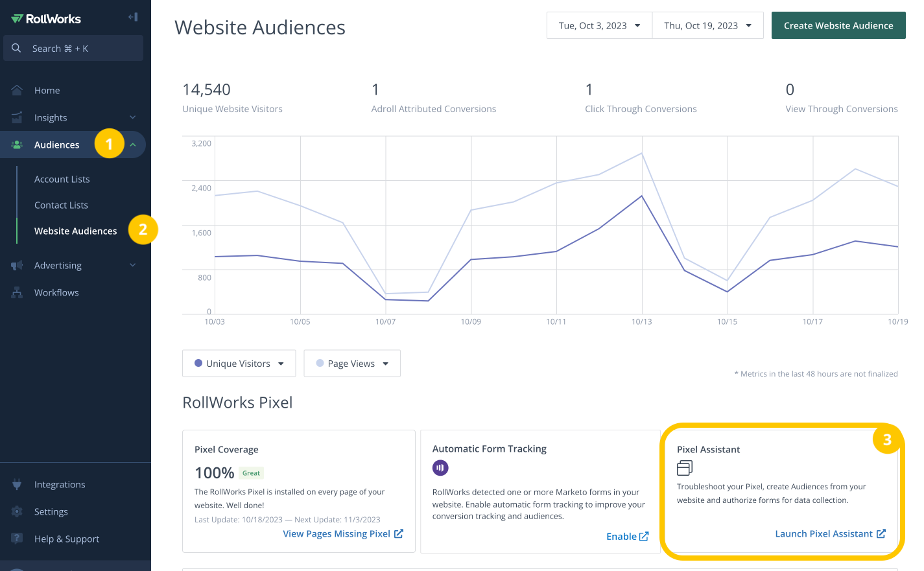The width and height of the screenshot is (924, 571).
Task: Click the Settings gear icon
Action: tap(17, 511)
